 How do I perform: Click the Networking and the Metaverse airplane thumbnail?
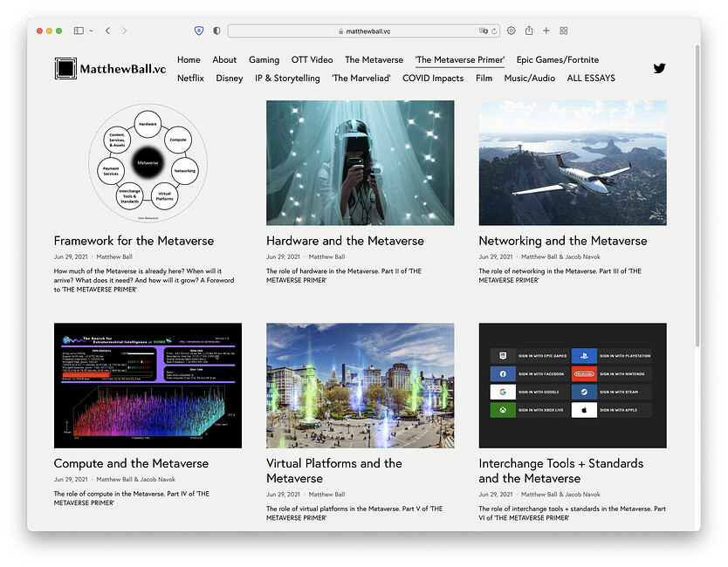tap(573, 163)
